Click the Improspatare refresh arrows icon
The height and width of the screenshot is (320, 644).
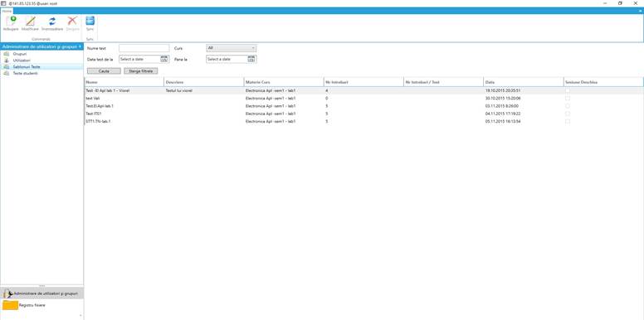[52, 21]
